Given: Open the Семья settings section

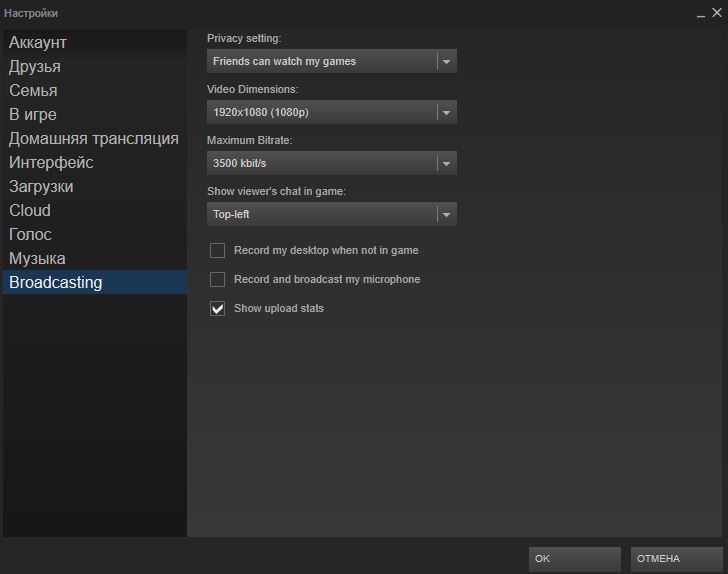Looking at the screenshot, I should point(33,91).
